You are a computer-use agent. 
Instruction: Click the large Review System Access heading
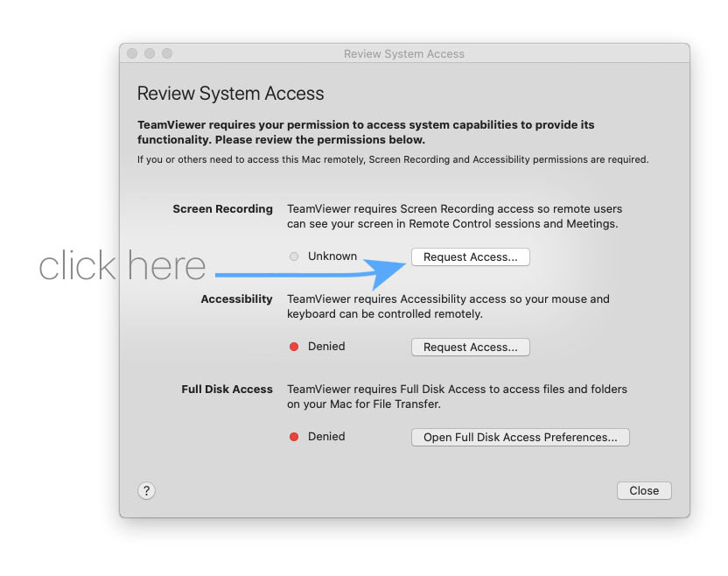pos(230,94)
